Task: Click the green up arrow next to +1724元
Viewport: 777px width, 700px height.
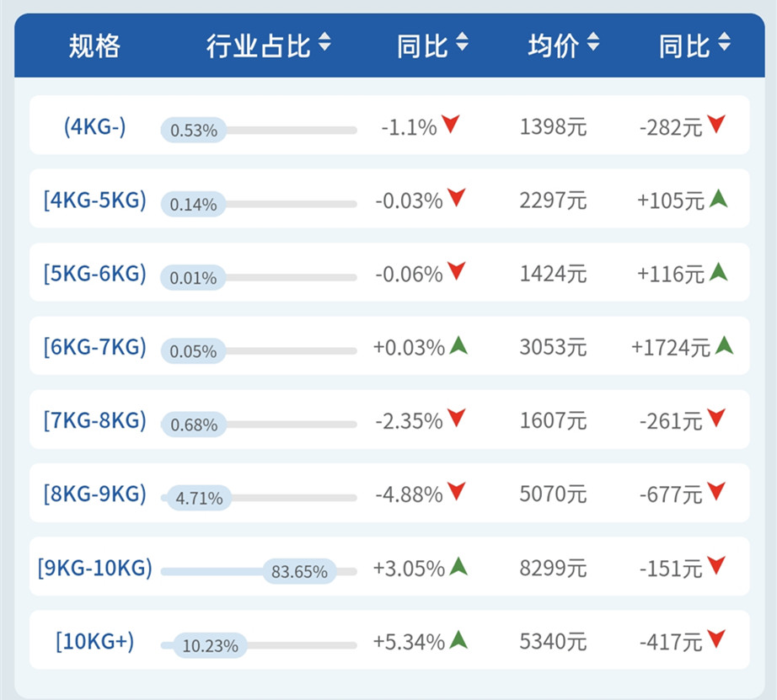Action: pyautogui.click(x=724, y=345)
